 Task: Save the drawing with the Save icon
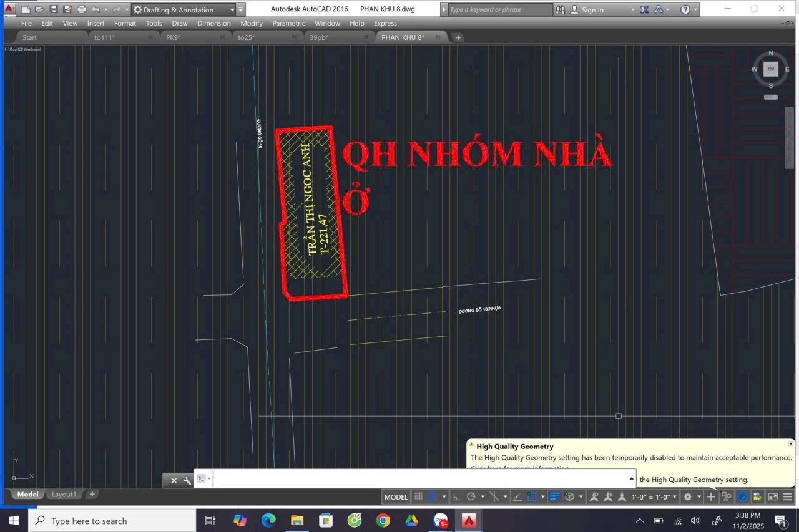(53, 9)
